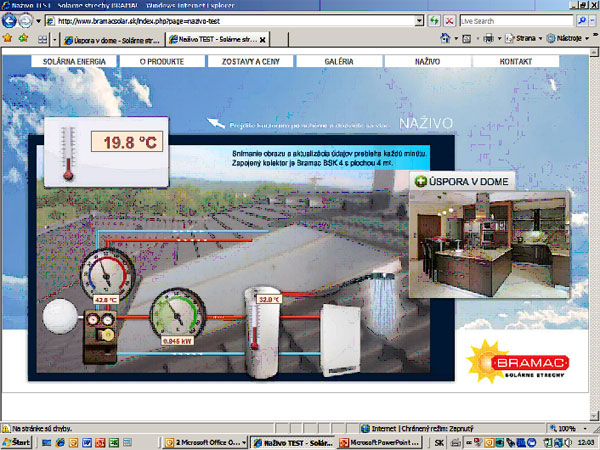Click the SOLÁRNA ENERGIA navigation link

(73, 62)
